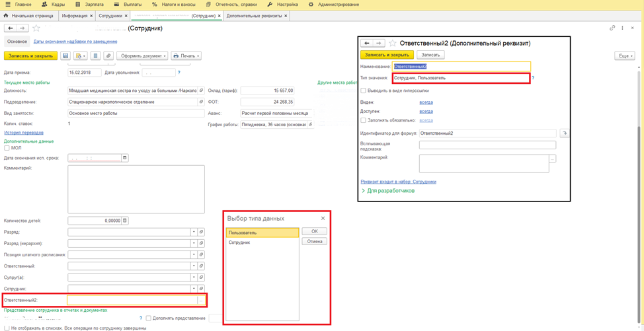The width and height of the screenshot is (644, 331).
Task: Open the Подразделение field link icon
Action: point(201,101)
